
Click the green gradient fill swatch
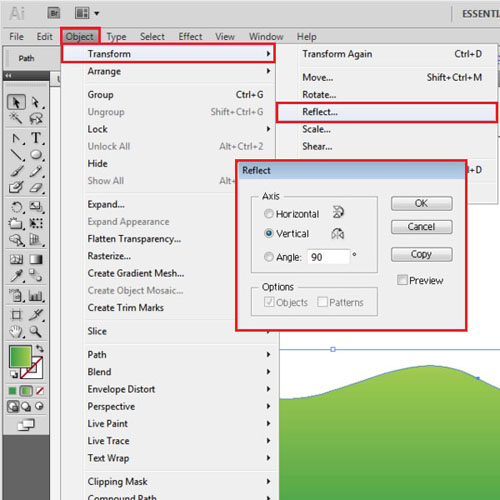point(20,356)
